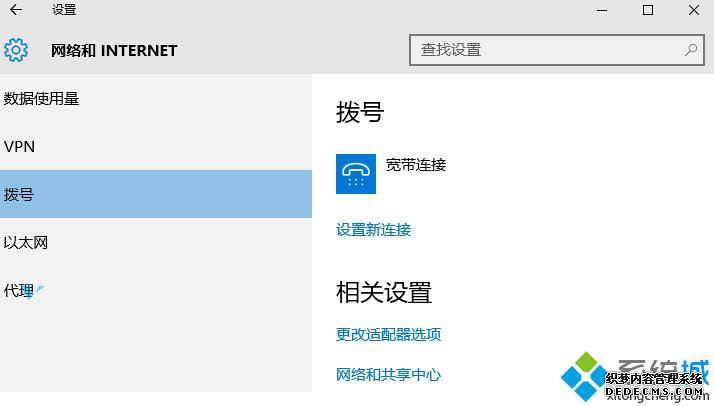This screenshot has height=406, width=714.
Task: Close the settings window
Action: pos(694,10)
